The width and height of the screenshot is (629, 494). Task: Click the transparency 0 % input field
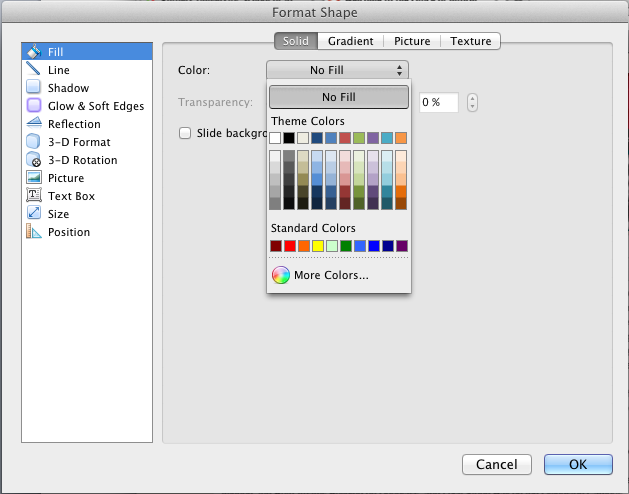[438, 102]
